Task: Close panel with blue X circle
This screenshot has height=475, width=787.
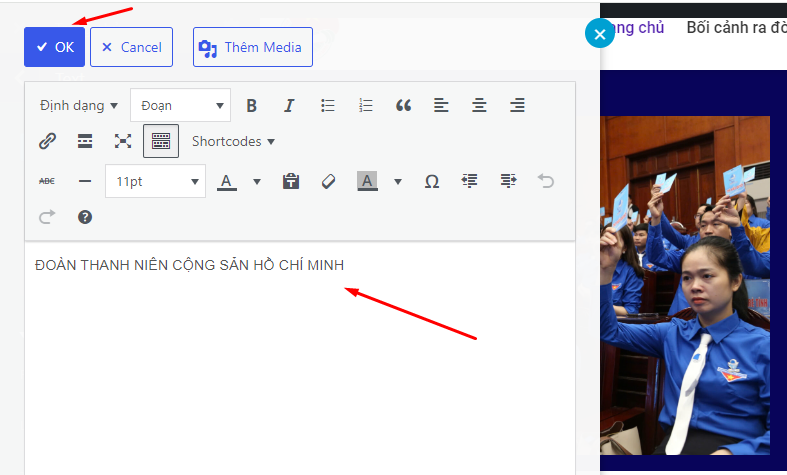Action: point(600,34)
